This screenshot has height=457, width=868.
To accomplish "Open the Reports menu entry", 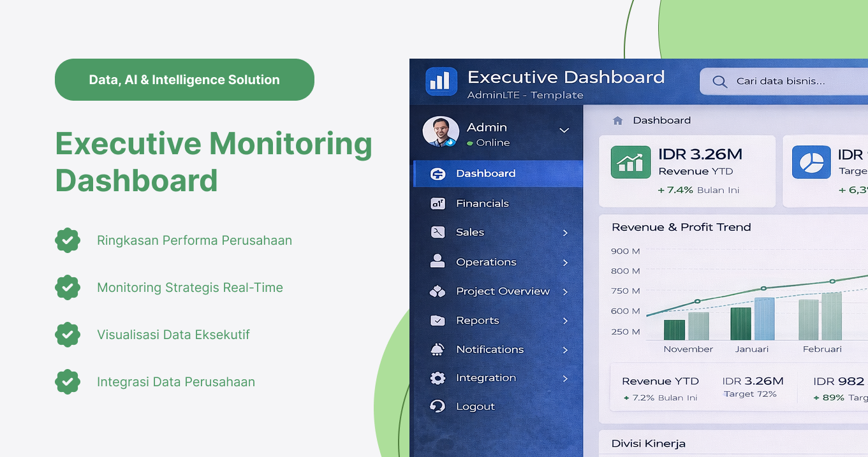I will tap(478, 320).
